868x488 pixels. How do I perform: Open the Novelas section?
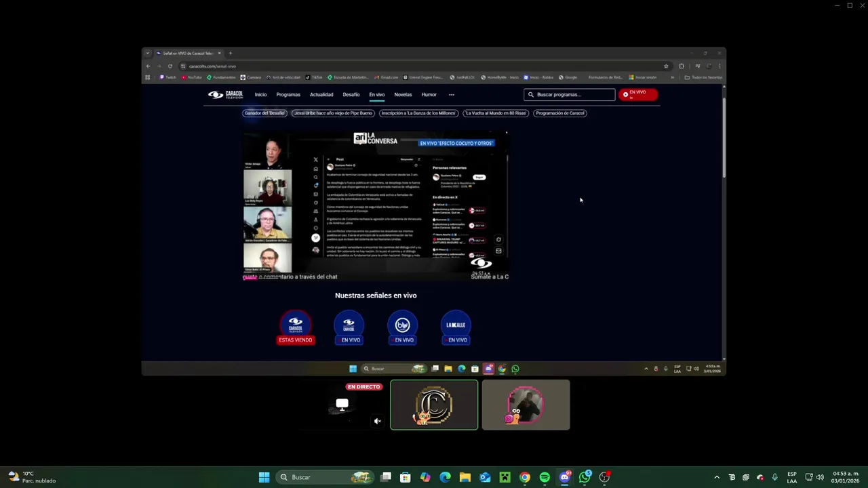[403, 95]
